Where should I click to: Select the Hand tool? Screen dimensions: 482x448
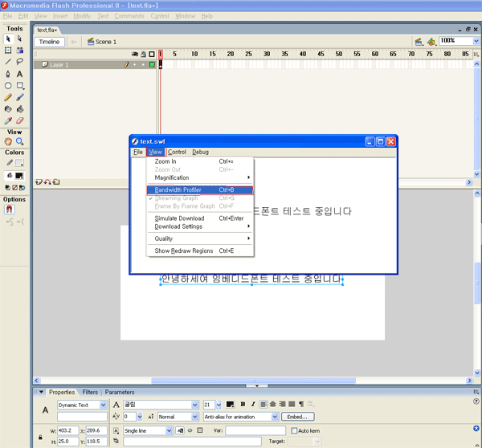[x=8, y=141]
